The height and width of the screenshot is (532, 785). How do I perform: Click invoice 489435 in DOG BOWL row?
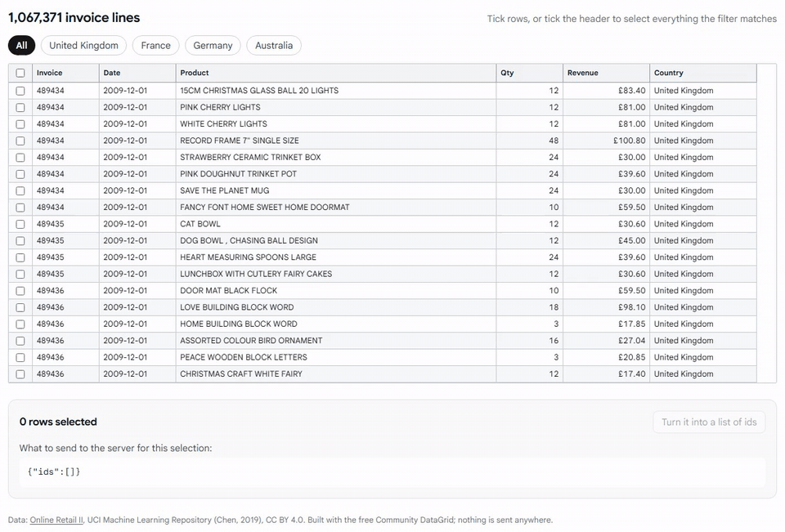65,241
